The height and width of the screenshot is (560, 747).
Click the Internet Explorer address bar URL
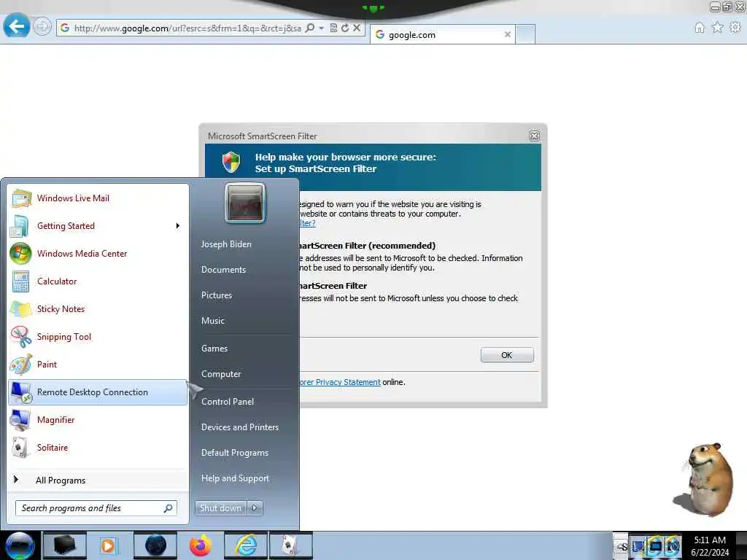pos(187,28)
